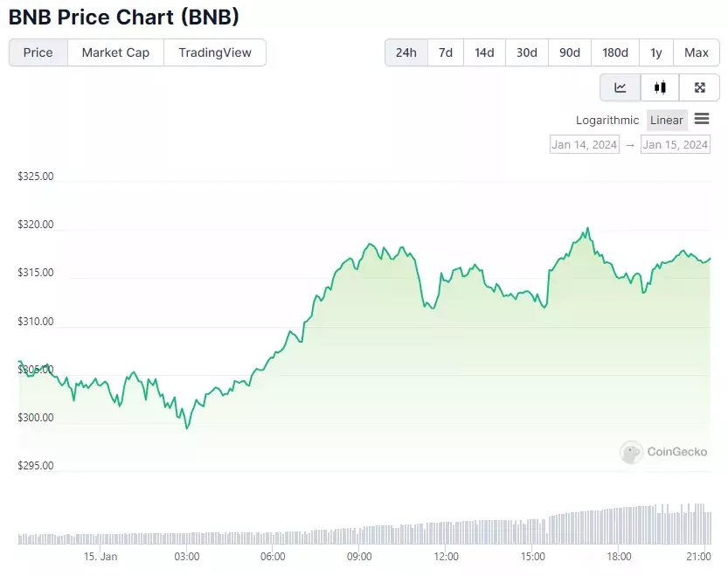Select the 24h time range
This screenshot has width=728, height=576.
coord(406,52)
